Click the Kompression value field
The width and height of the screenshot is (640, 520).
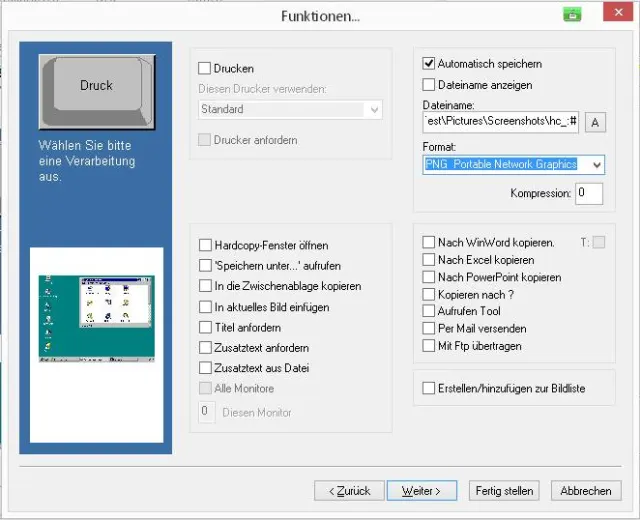point(589,193)
